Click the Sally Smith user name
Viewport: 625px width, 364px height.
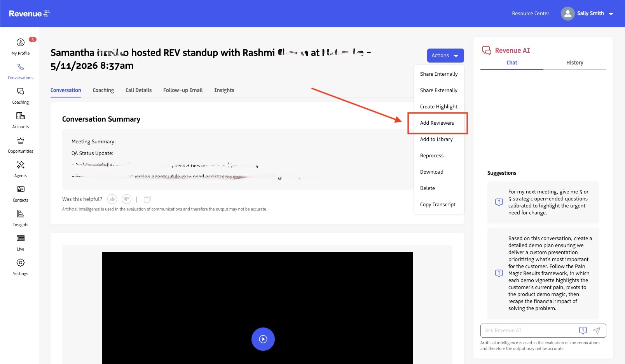point(590,14)
